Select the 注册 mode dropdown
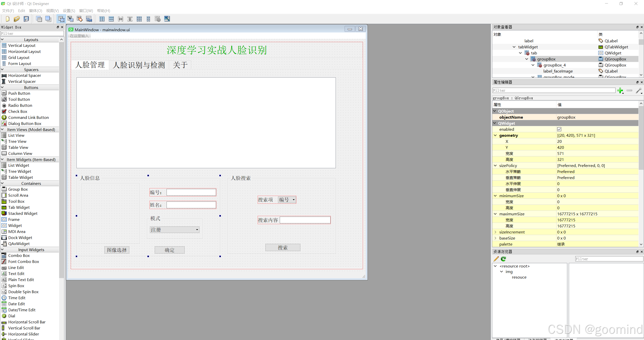The width and height of the screenshot is (644, 340). point(174,229)
